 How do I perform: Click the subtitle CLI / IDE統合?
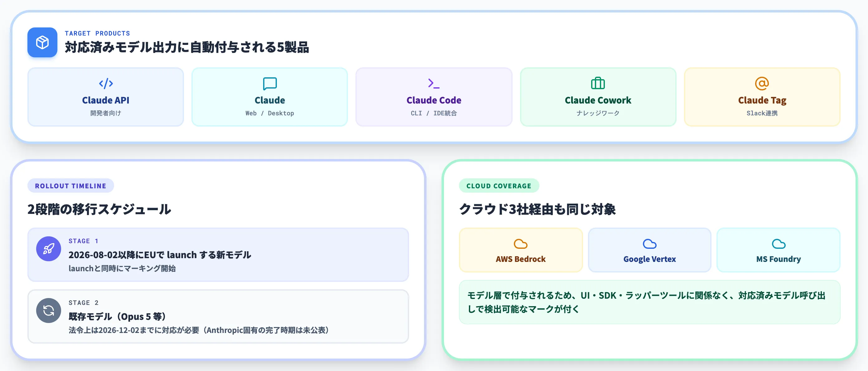coord(434,113)
